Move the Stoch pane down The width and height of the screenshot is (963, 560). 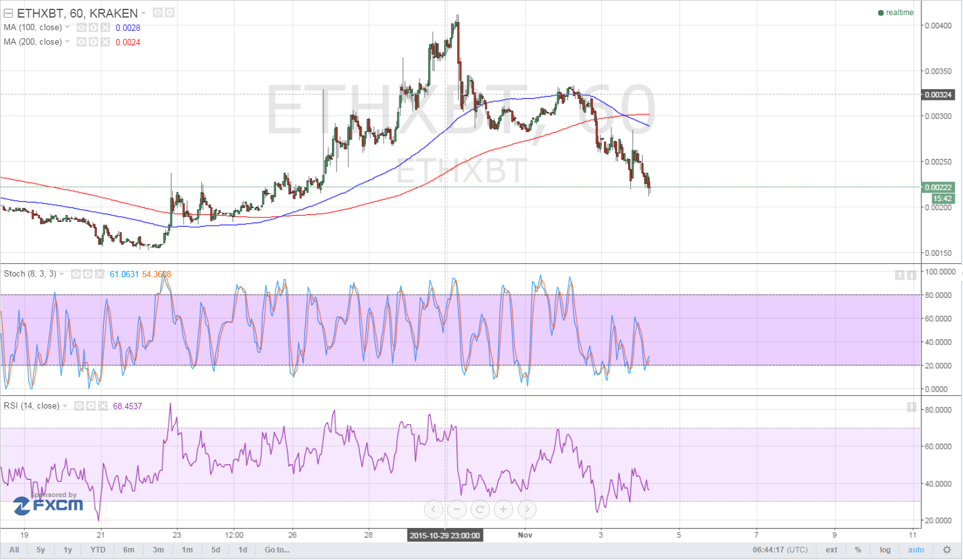point(911,275)
